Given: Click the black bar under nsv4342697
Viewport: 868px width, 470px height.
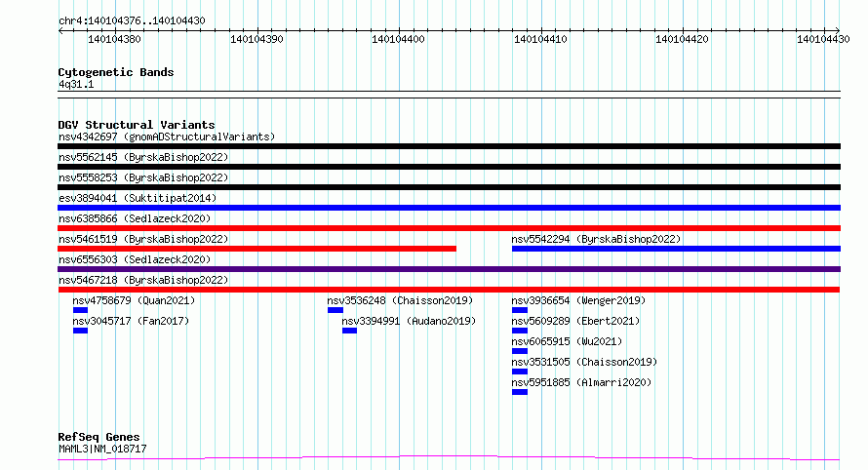Looking at the screenshot, I should pos(449,146).
